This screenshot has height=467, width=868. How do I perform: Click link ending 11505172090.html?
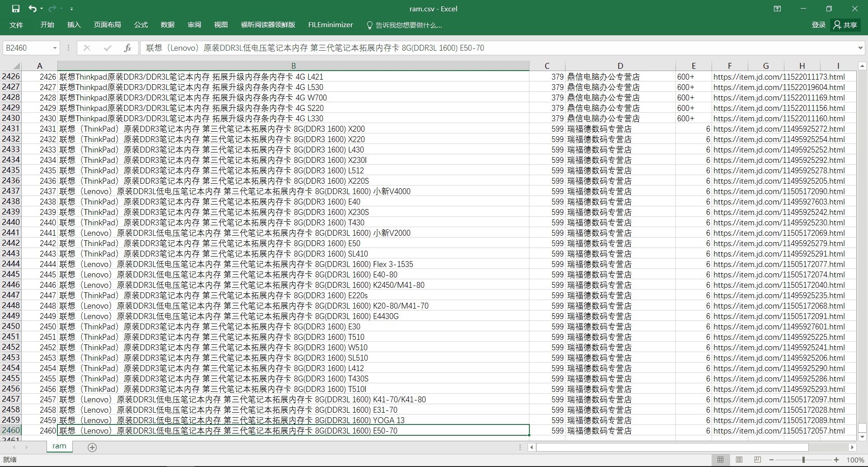pyautogui.click(x=779, y=191)
